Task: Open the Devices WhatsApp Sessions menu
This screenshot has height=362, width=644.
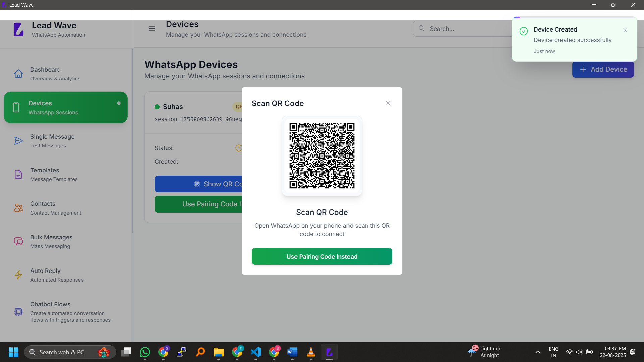Action: pyautogui.click(x=66, y=107)
